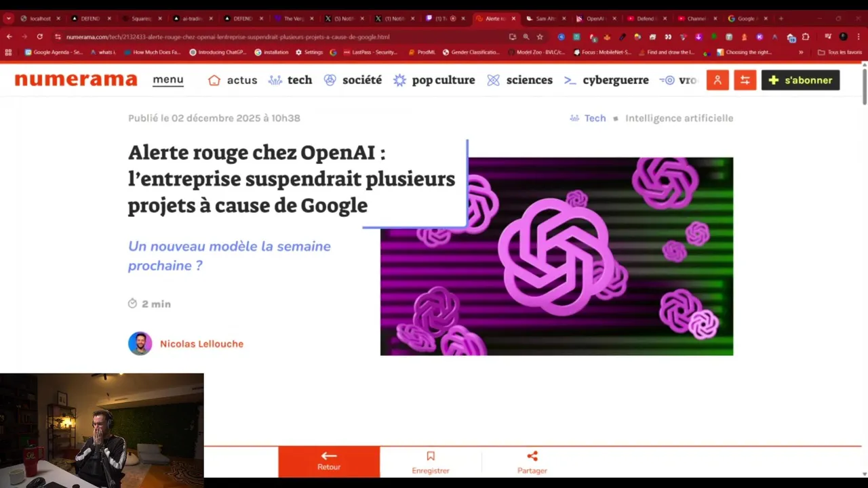
Task: Reload the page
Action: 39,37
